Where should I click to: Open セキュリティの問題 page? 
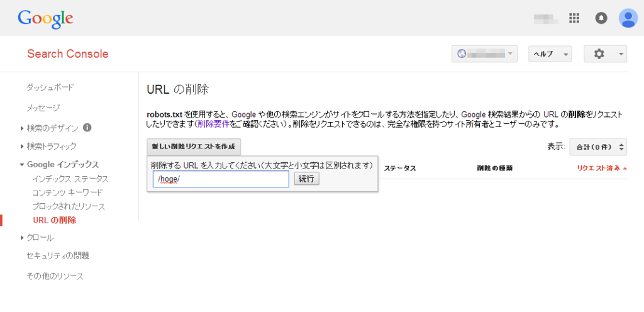(x=58, y=256)
